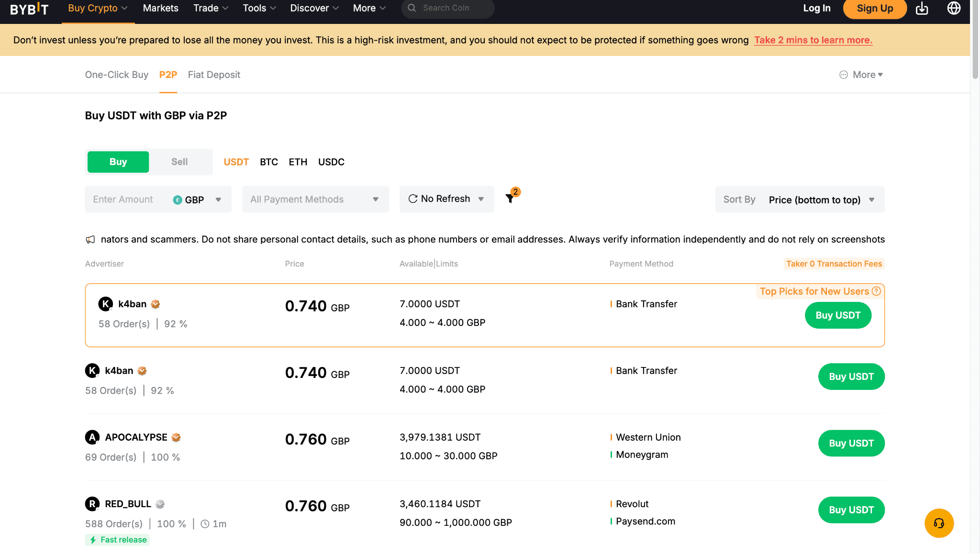This screenshot has height=554, width=980.
Task: Click the Fast release lightning icon
Action: click(93, 540)
